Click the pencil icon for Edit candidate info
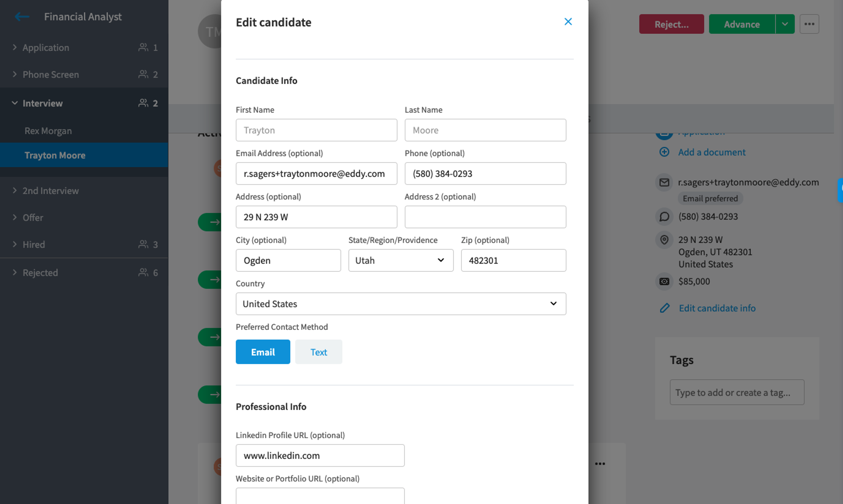The image size is (843, 504). pyautogui.click(x=664, y=308)
